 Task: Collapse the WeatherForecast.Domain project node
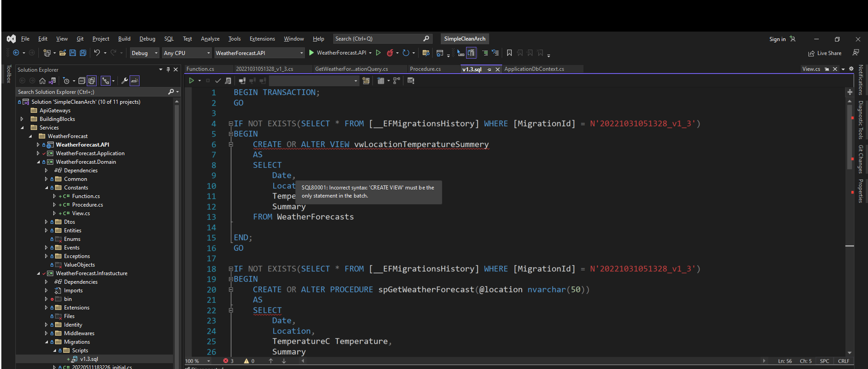pyautogui.click(x=38, y=162)
